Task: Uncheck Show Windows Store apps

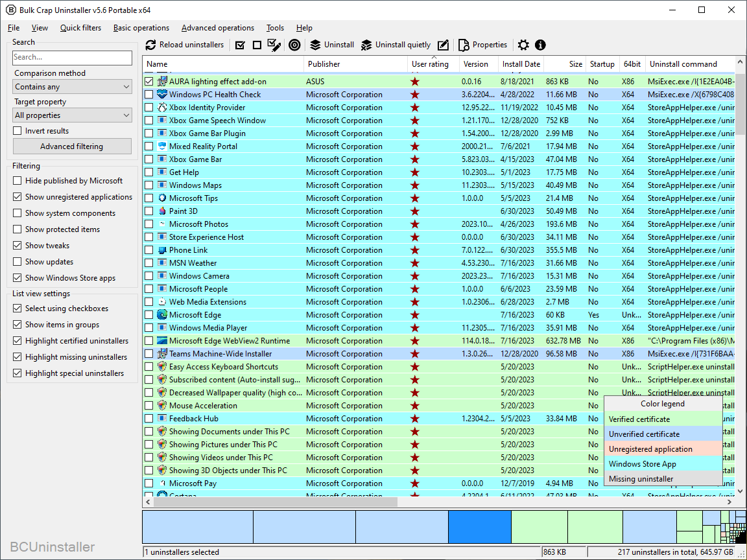Action: (x=18, y=277)
